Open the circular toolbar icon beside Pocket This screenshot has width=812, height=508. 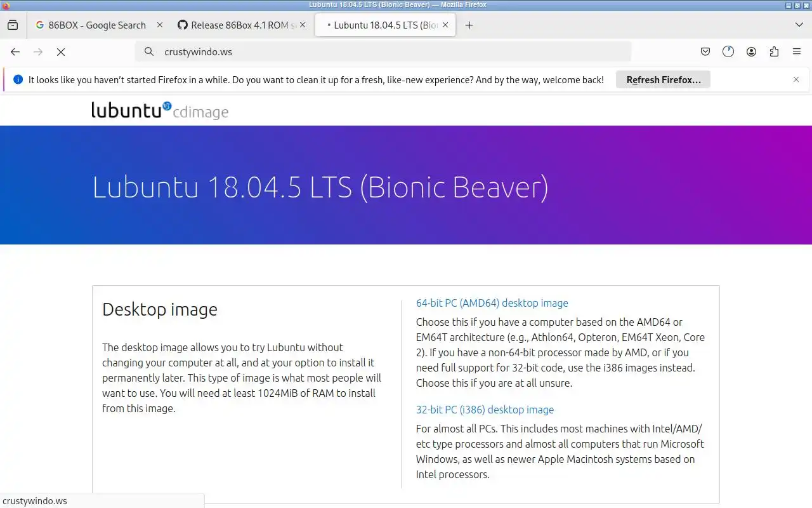pos(728,52)
